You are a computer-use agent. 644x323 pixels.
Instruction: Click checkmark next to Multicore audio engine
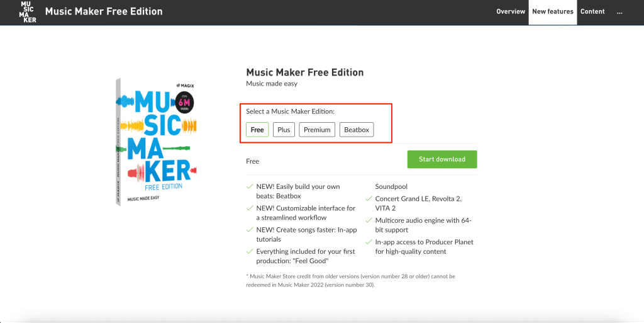369,220
